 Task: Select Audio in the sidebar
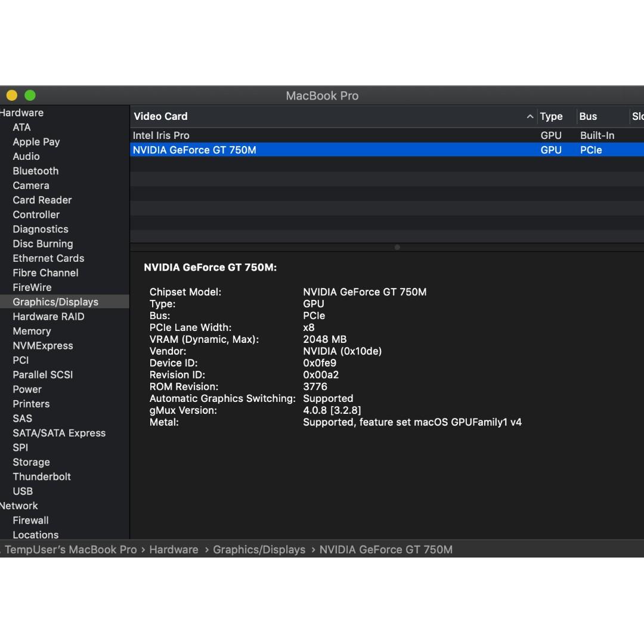[26, 156]
